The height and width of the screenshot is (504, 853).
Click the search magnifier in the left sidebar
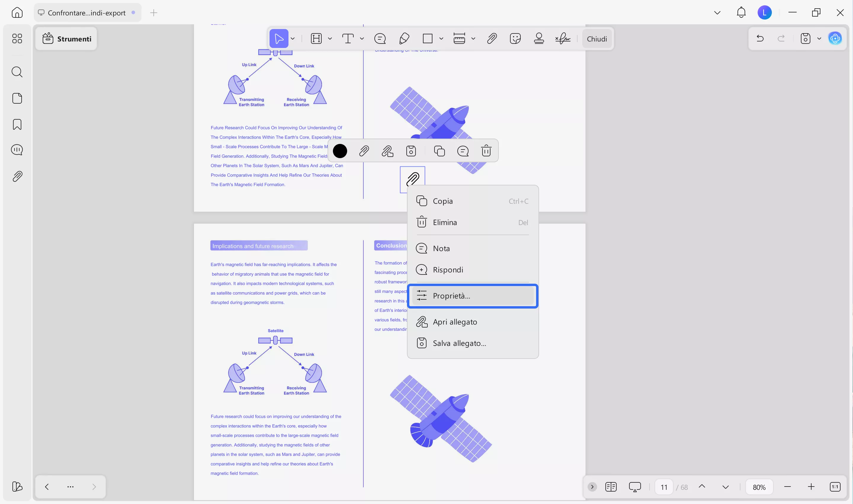(17, 72)
